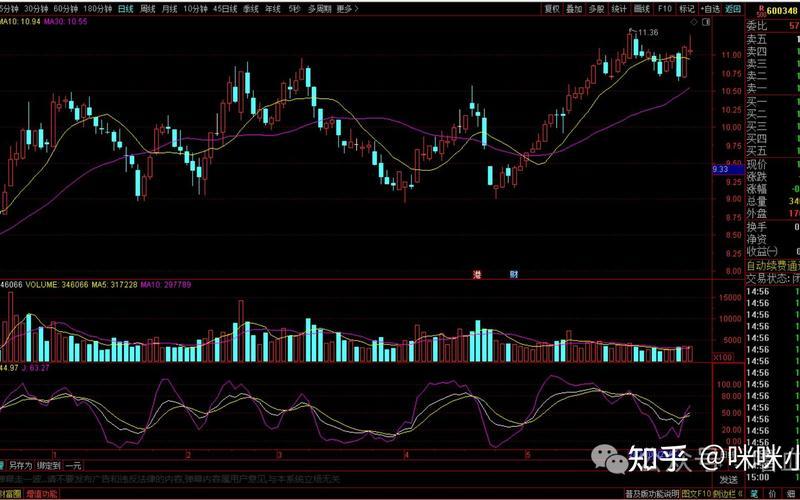The height and width of the screenshot is (500, 800).
Task: Open the 多股 multi-stock view
Action: coord(596,9)
